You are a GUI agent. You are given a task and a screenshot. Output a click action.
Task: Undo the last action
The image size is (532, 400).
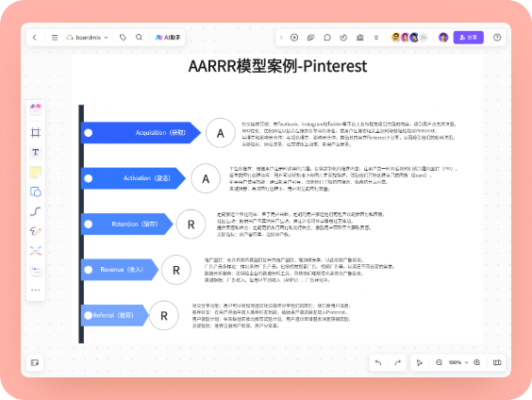tap(378, 362)
